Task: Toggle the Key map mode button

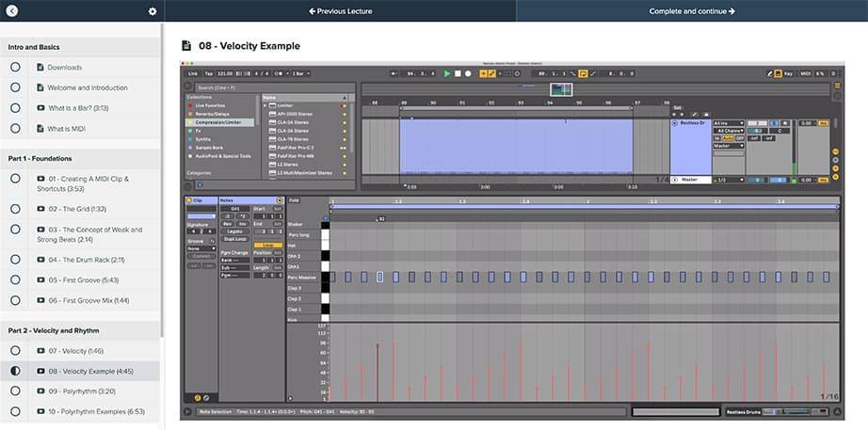Action: [788, 73]
